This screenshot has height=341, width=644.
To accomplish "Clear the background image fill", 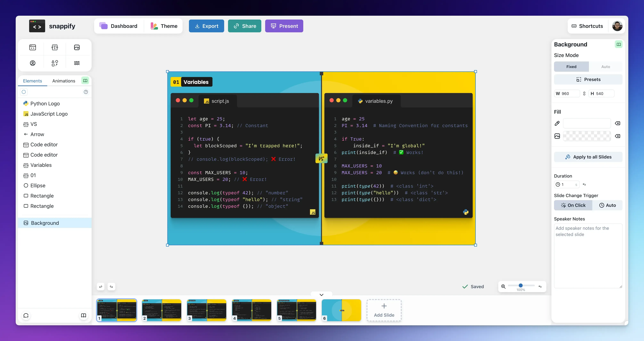I will (x=618, y=136).
